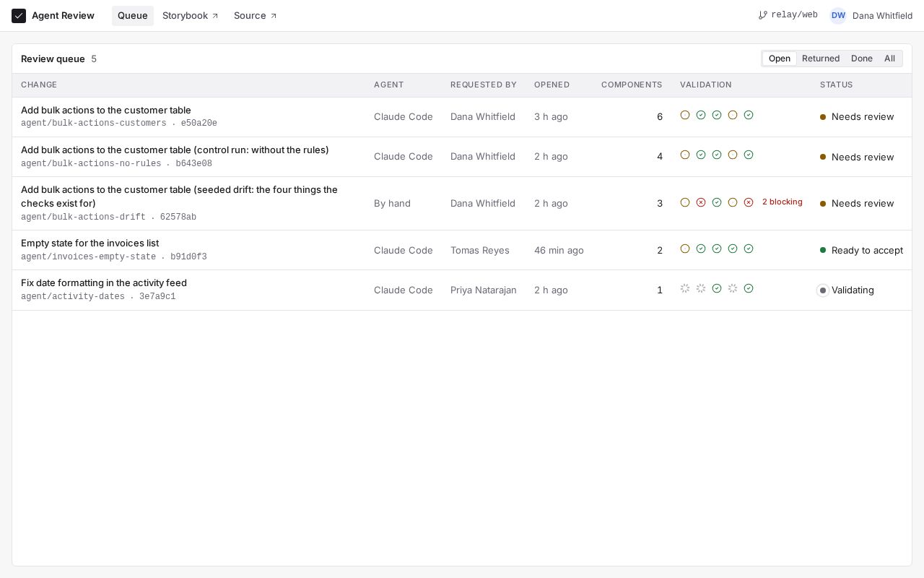This screenshot has height=578, width=924.
Task: Click requester Priya Natarajan
Action: click(x=484, y=290)
